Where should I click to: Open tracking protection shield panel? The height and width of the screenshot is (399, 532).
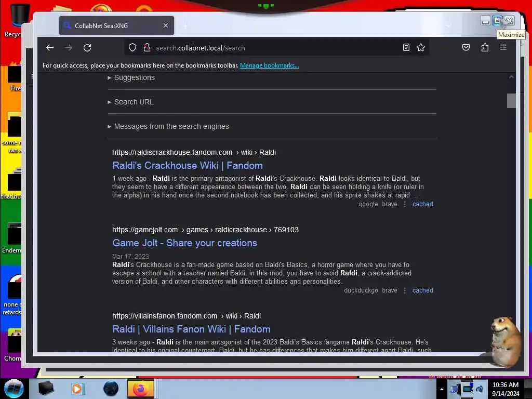[132, 47]
